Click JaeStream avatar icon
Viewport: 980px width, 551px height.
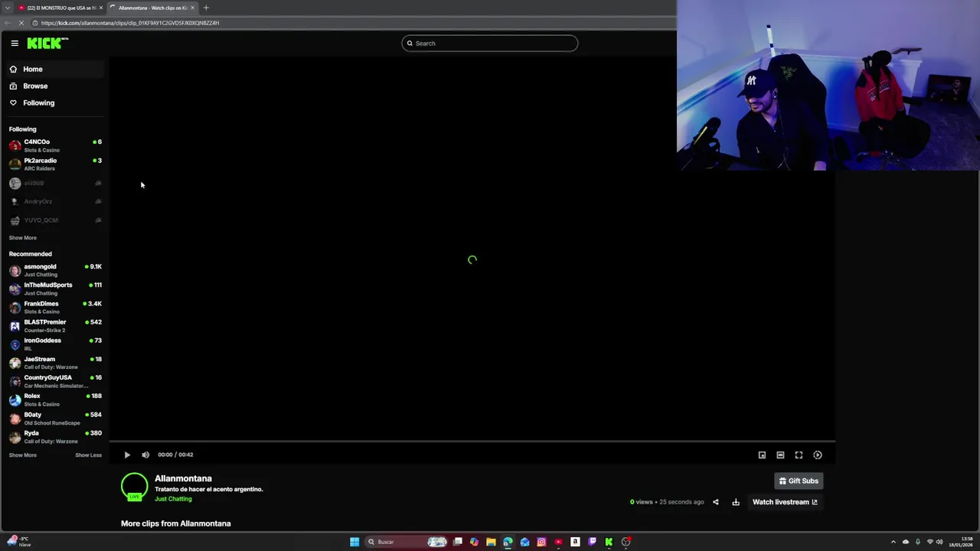coord(15,363)
